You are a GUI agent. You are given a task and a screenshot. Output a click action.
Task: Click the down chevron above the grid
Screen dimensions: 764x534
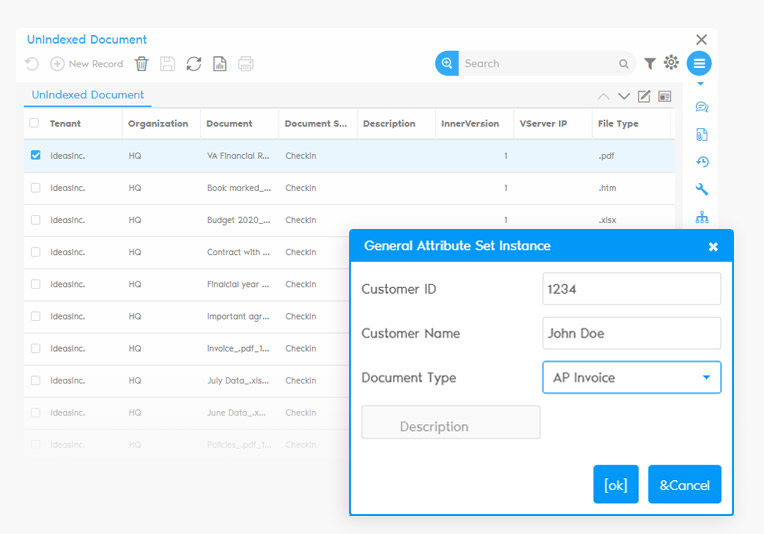tap(624, 97)
